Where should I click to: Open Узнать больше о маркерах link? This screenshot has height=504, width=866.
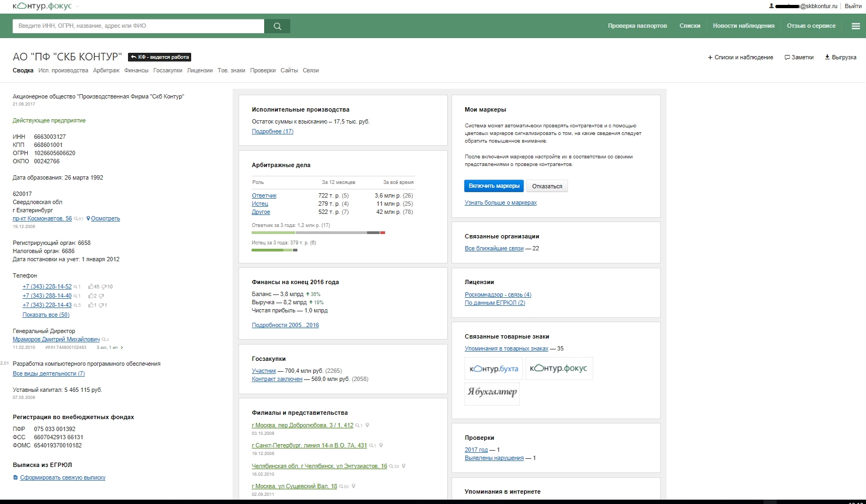pyautogui.click(x=501, y=202)
